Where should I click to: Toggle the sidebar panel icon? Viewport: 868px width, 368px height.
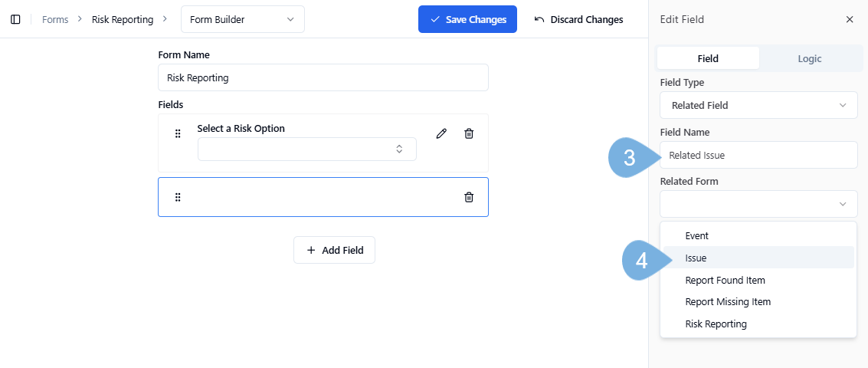click(x=15, y=19)
